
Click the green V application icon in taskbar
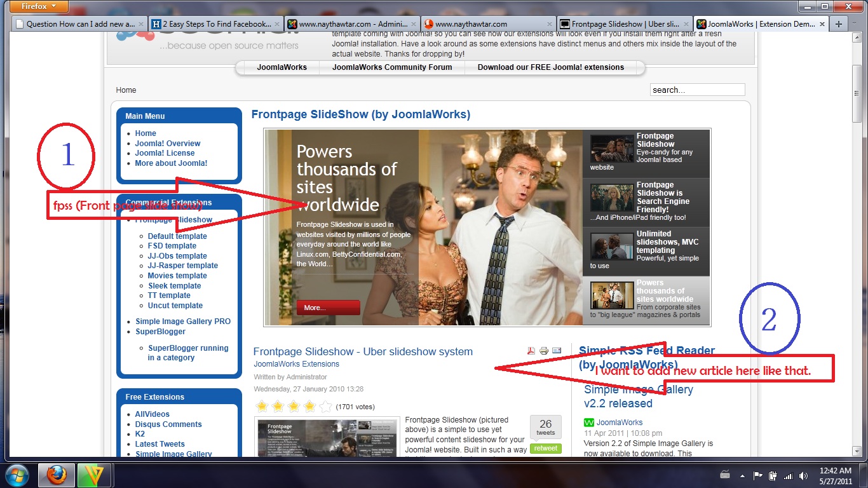[x=95, y=475]
